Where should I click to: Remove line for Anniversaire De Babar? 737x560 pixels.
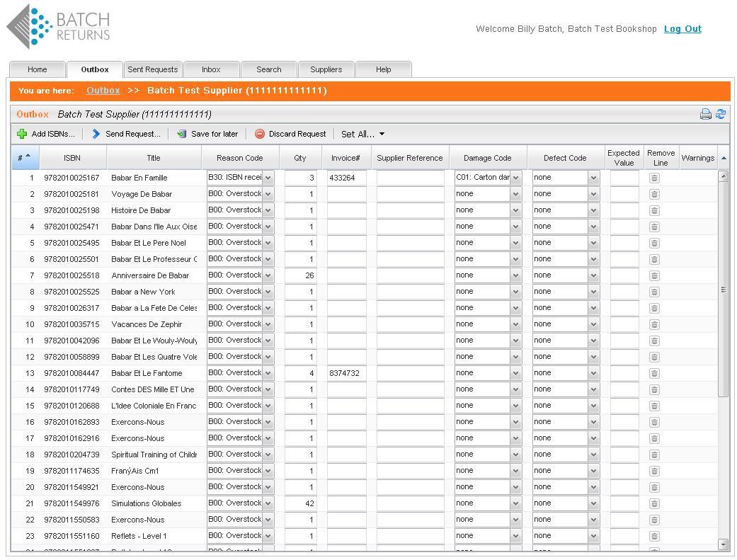(x=654, y=275)
